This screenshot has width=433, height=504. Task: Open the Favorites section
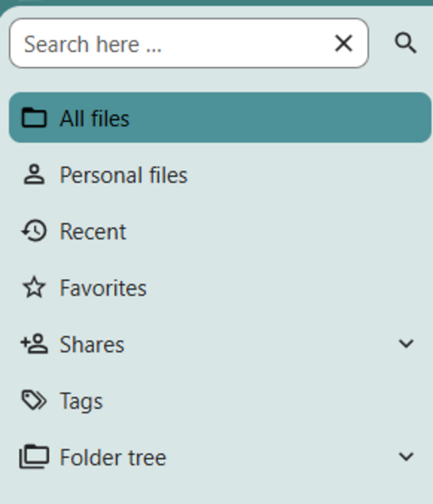point(103,289)
